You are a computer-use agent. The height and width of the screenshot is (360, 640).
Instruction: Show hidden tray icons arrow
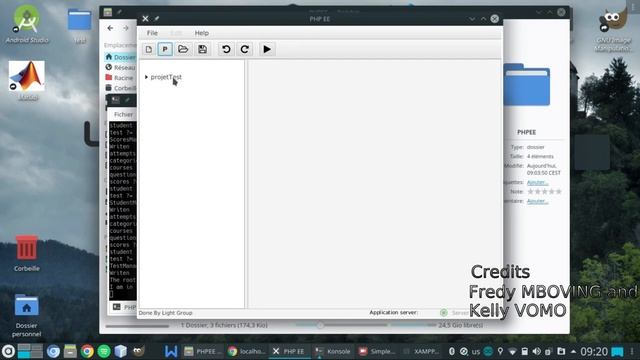tap(573, 351)
